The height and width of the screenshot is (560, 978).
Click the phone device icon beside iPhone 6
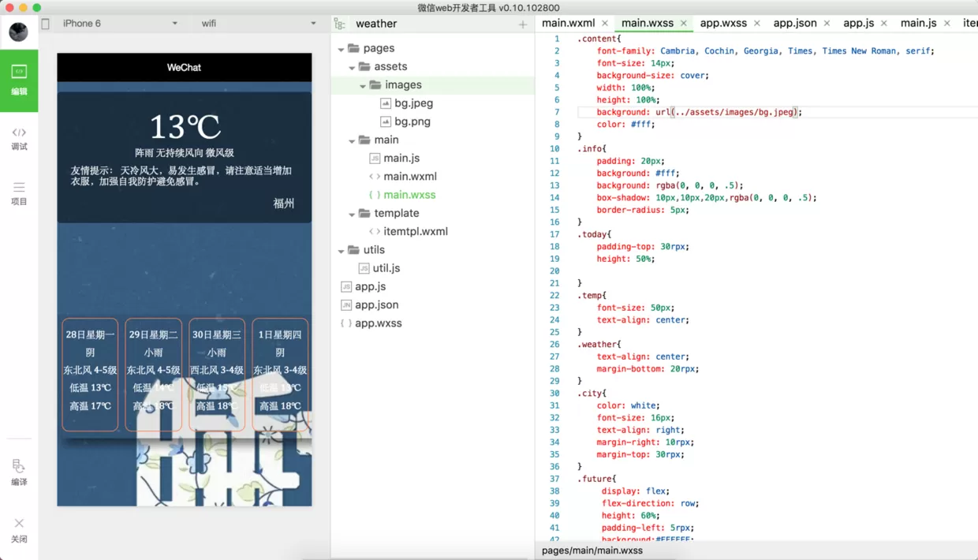tap(46, 24)
